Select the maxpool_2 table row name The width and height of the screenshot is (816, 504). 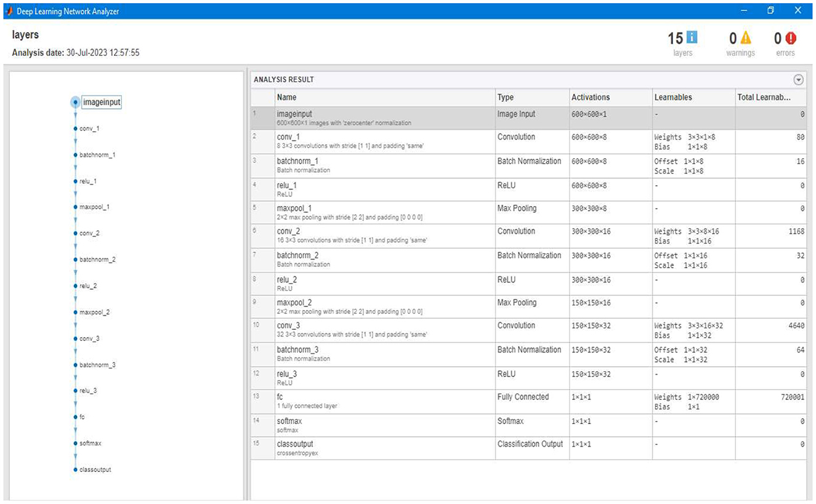pyautogui.click(x=294, y=302)
